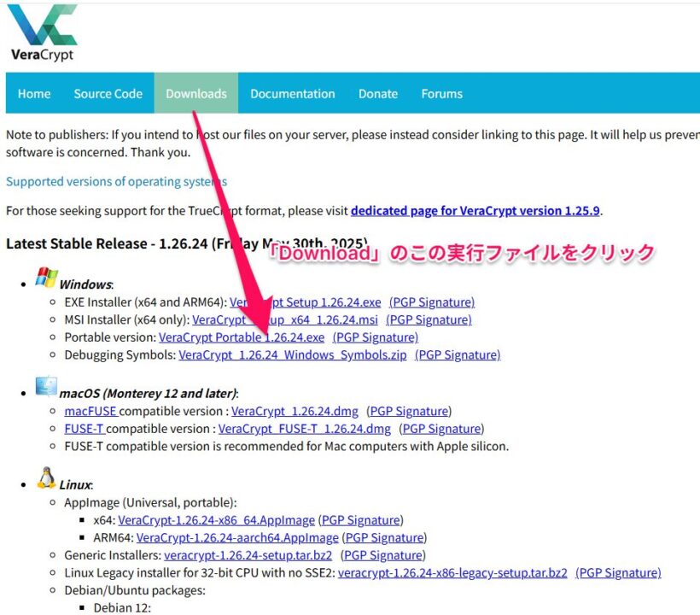Click the Windows flag icon
This screenshot has width=700, height=615.
point(46,278)
